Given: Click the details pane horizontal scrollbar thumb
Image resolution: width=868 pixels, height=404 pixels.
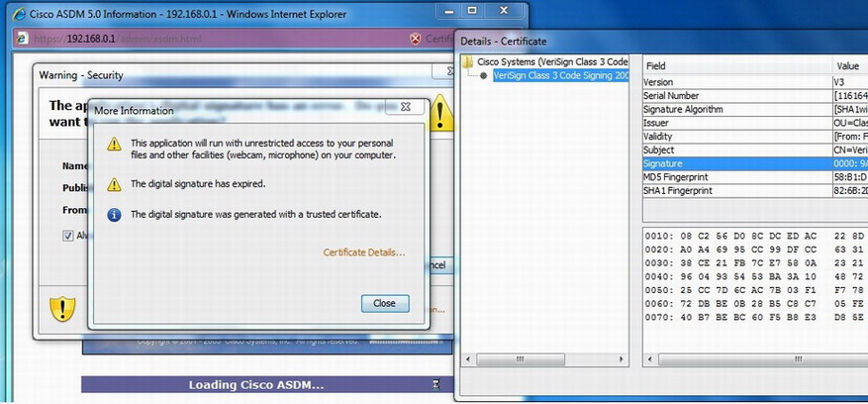Looking at the screenshot, I should click(763, 359).
